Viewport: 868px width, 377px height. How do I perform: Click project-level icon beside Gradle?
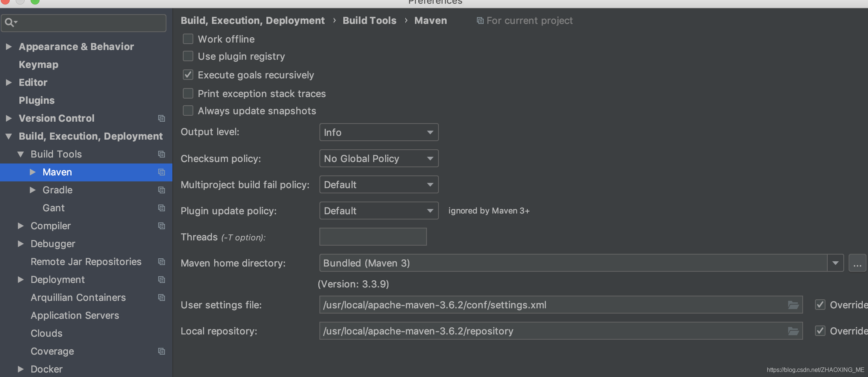pos(162,190)
